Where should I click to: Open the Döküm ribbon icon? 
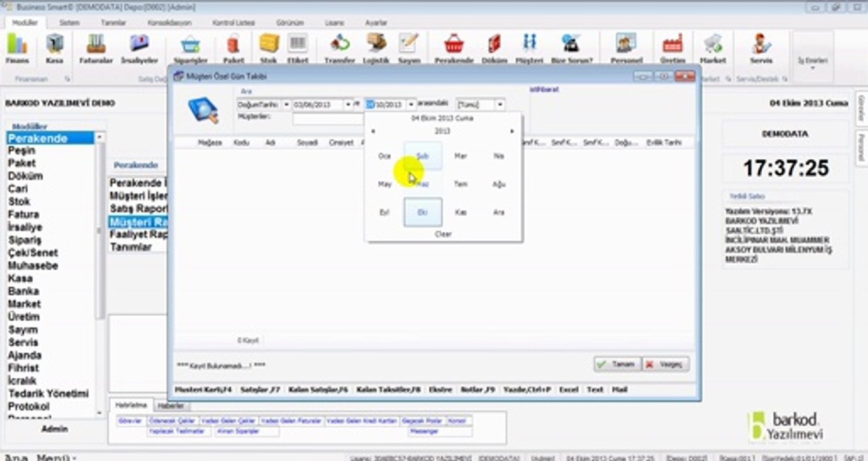coord(494,48)
